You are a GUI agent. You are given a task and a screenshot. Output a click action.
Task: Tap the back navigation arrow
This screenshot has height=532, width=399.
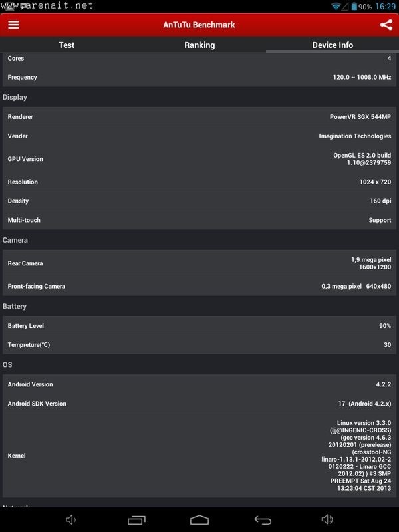click(x=263, y=519)
